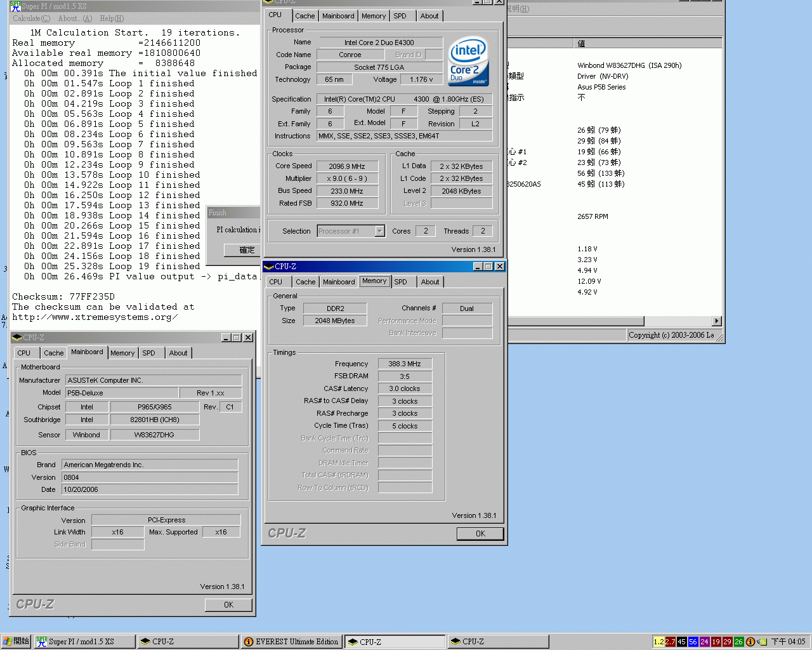812x650 pixels.
Task: Select About tab in top CPU-Z window
Action: point(429,16)
